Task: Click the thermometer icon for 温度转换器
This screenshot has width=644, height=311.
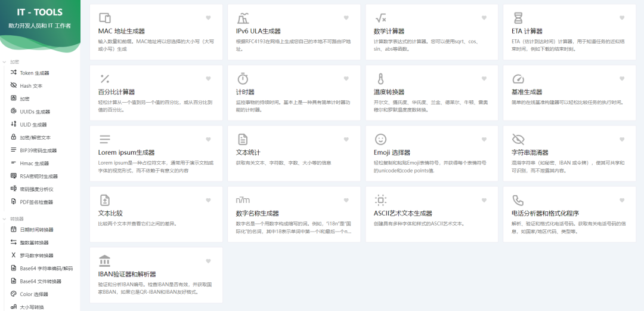Action: click(x=380, y=79)
